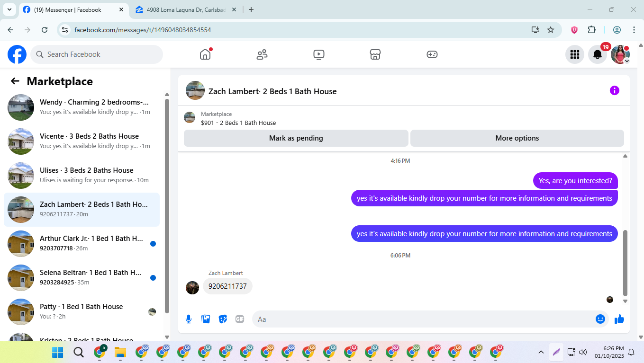Open Selena Beltran's 1 Bed 1 Bath conversation
Screen dimensions: 644x363
pos(82,278)
